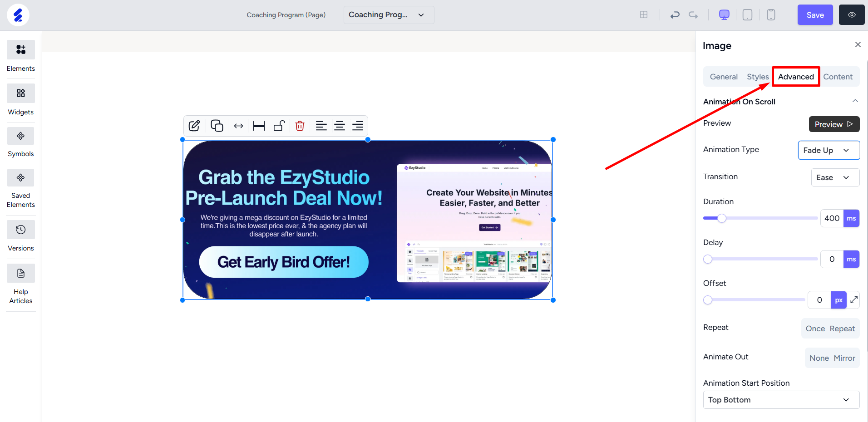
Task: Open the Versions history icon
Action: click(21, 230)
